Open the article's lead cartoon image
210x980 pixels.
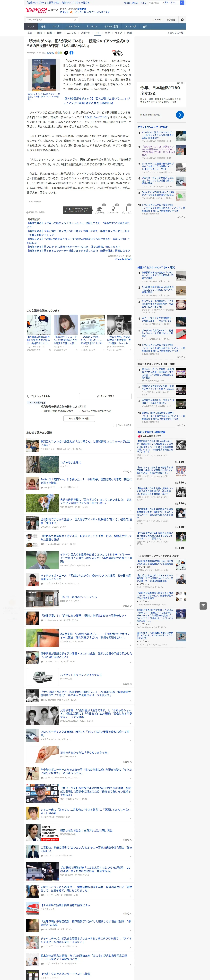(x=44, y=75)
